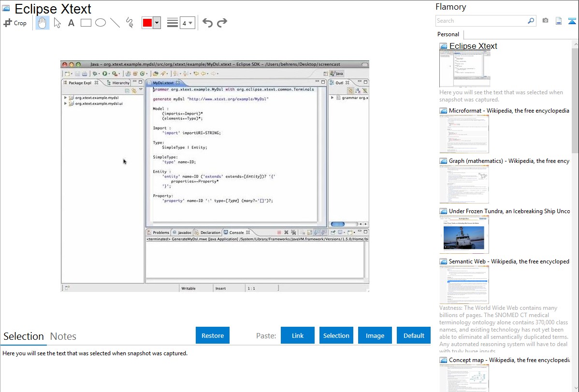579x392 pixels.
Task: Select the straight line tool
Action: pos(115,23)
